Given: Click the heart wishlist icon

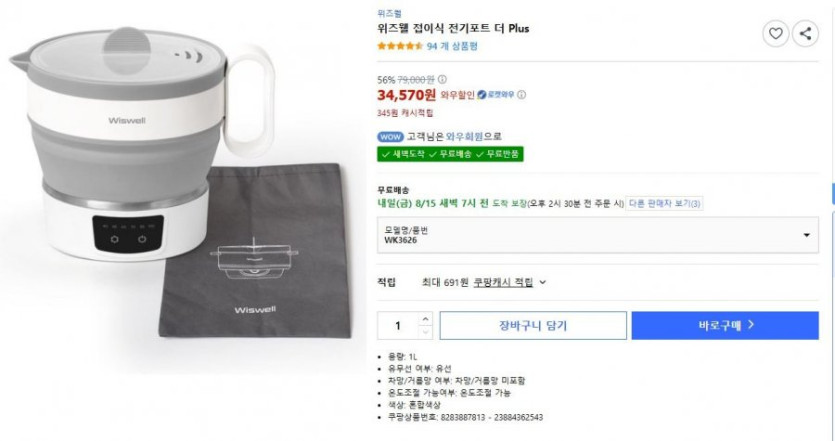Looking at the screenshot, I should [x=775, y=34].
